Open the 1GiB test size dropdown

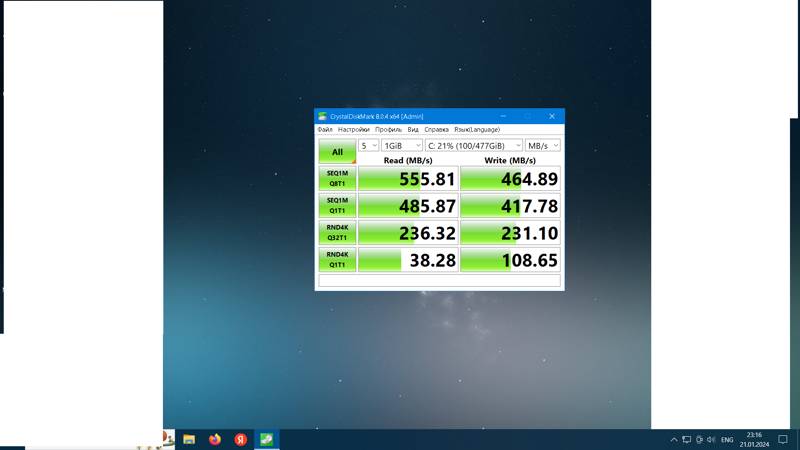click(402, 145)
